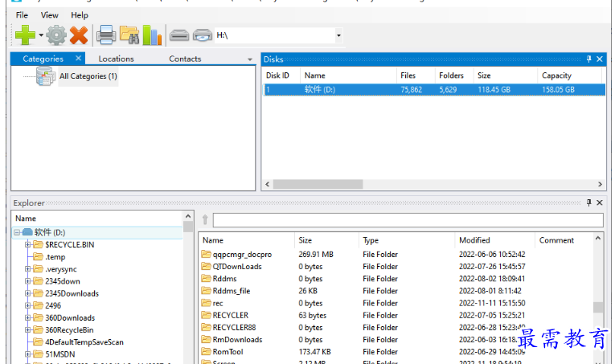Open settings with the gear icon
This screenshot has width=615, height=364.
pos(56,35)
